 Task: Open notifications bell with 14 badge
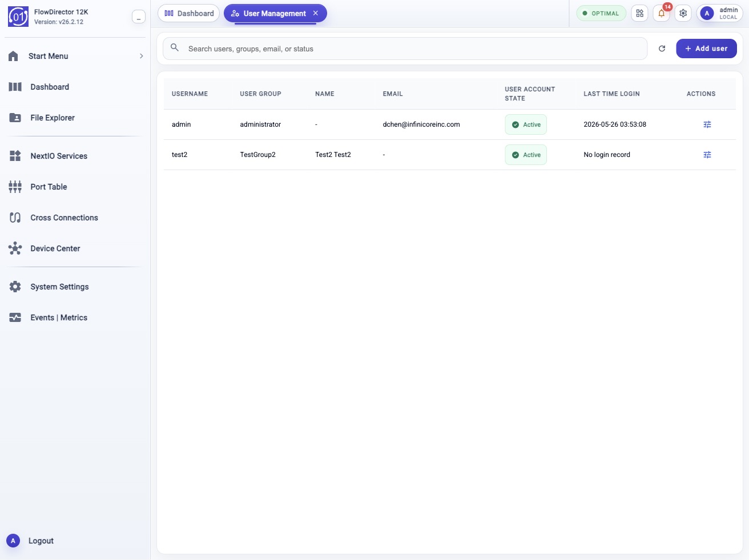(x=662, y=13)
